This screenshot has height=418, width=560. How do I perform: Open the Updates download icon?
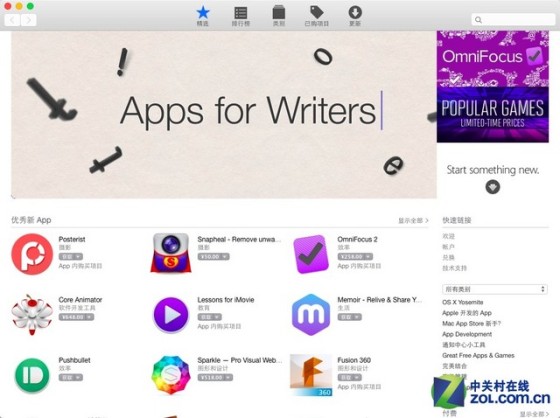(355, 16)
